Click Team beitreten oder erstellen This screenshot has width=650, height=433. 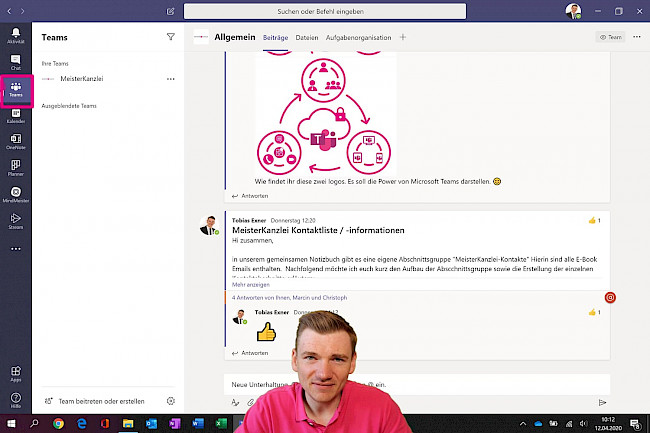pos(101,401)
